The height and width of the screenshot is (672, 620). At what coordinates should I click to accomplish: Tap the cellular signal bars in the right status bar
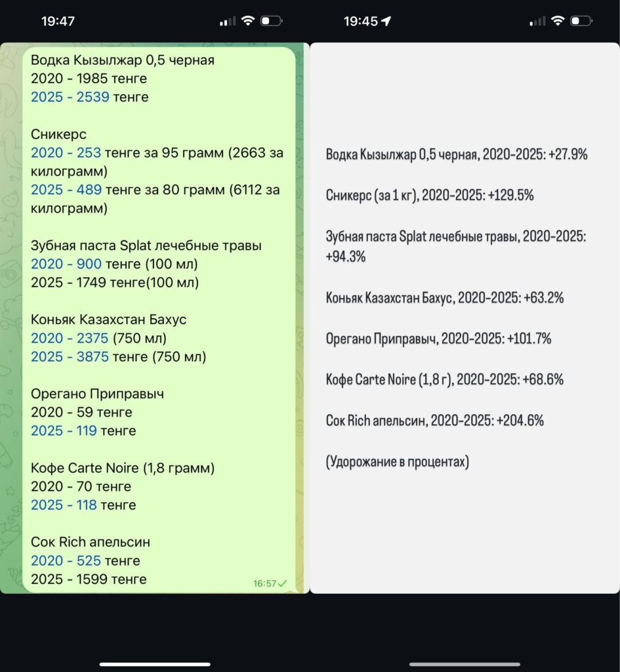[537, 22]
